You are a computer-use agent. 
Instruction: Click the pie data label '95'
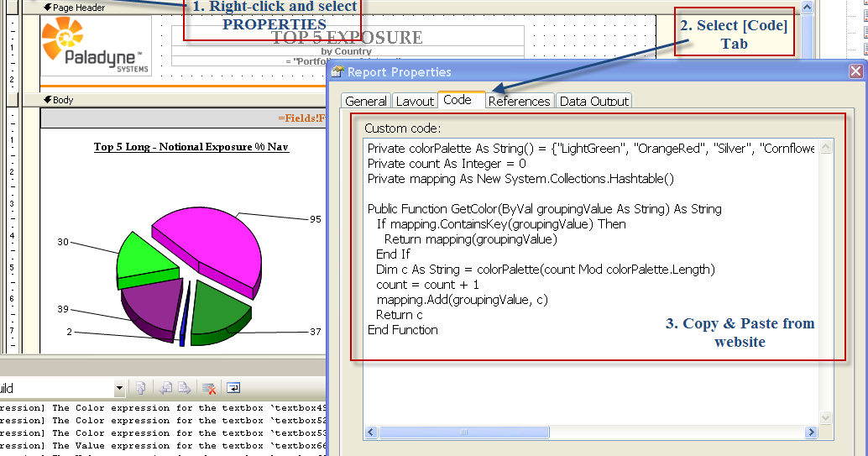[315, 219]
